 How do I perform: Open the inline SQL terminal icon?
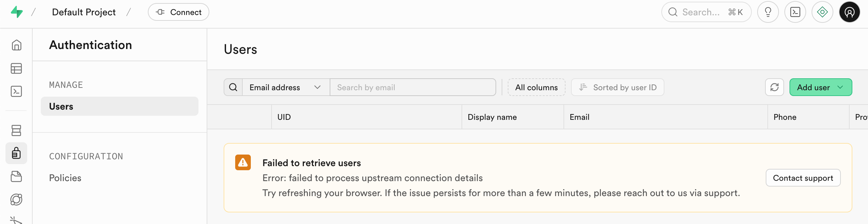point(795,12)
